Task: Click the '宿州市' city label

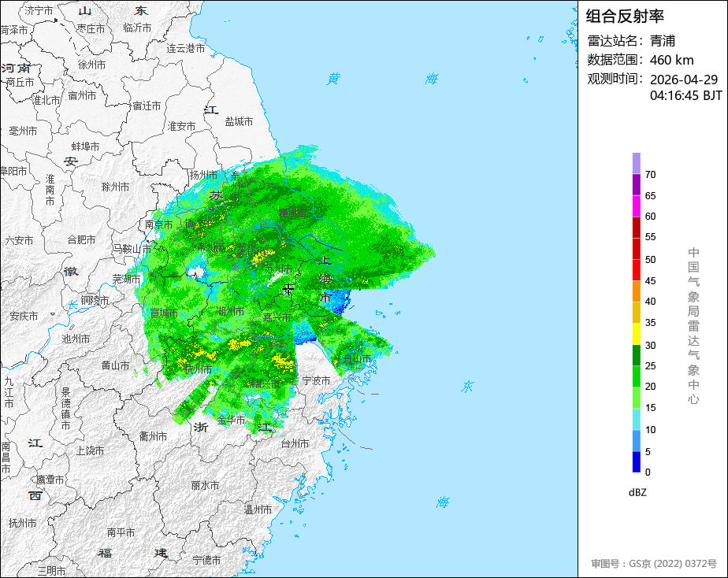Action: (82, 95)
